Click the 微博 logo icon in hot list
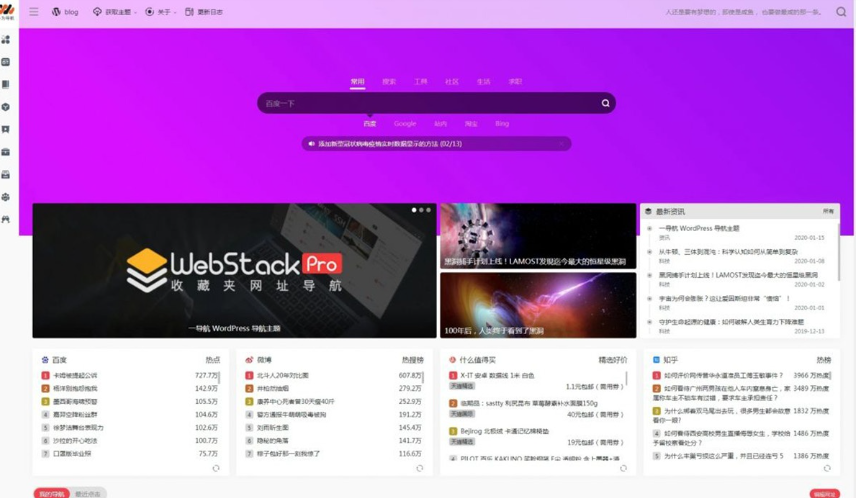This screenshot has height=498, width=861. click(x=249, y=360)
